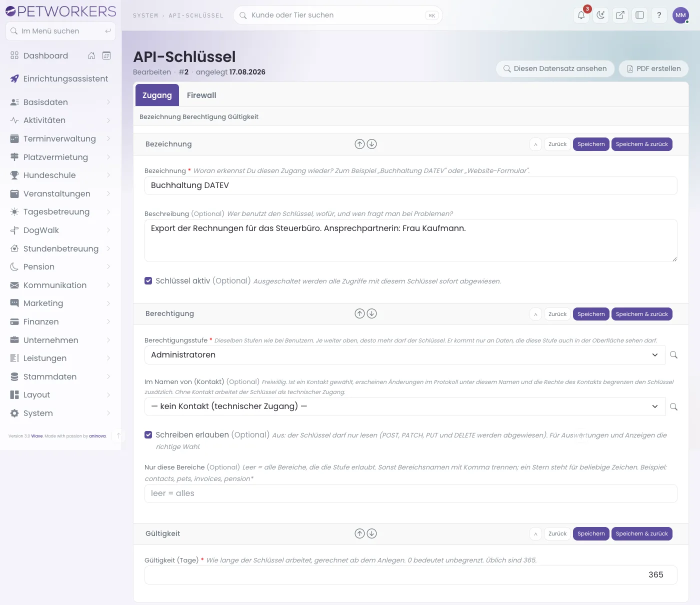Open the Im Namen von Kontakt dropdown
This screenshot has width=700, height=605.
click(404, 406)
